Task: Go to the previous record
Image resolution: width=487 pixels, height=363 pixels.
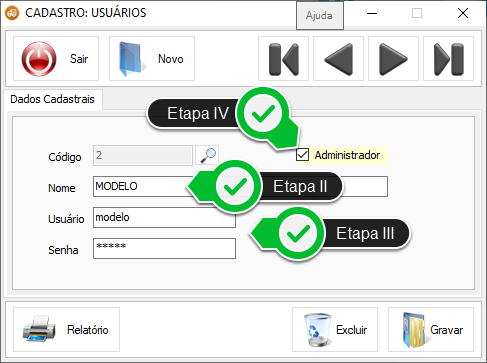Action: [x=338, y=59]
